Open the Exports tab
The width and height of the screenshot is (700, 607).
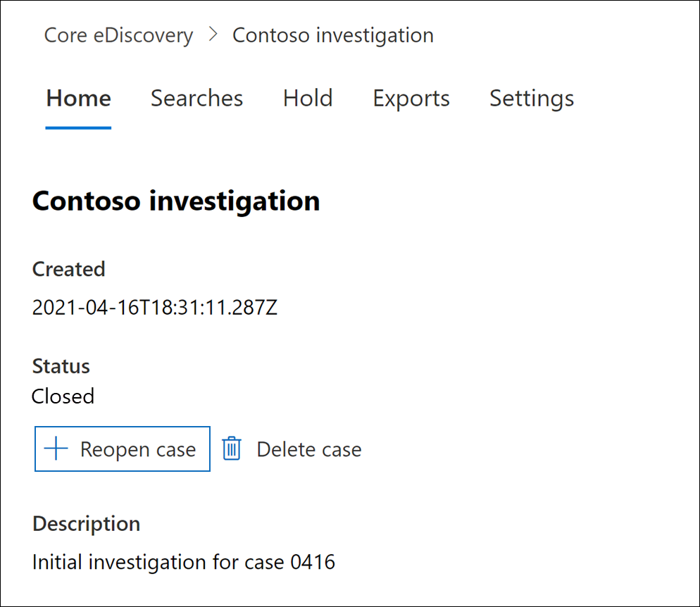(411, 99)
